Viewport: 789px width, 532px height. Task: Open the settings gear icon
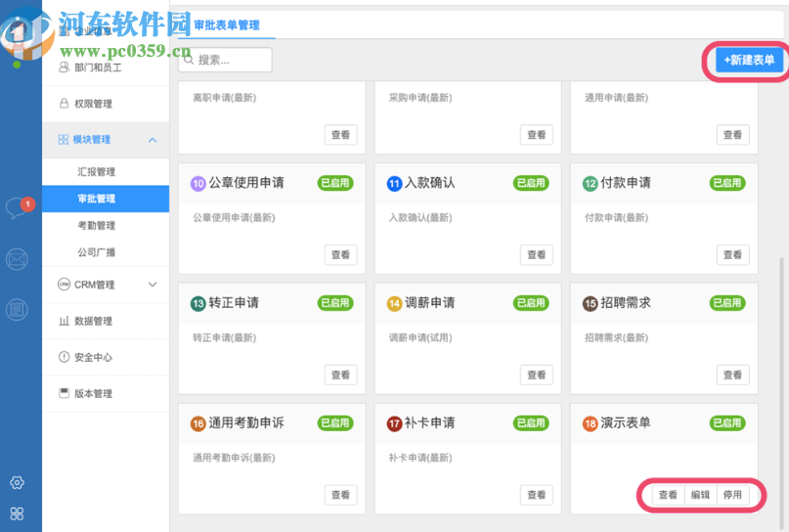(x=17, y=482)
